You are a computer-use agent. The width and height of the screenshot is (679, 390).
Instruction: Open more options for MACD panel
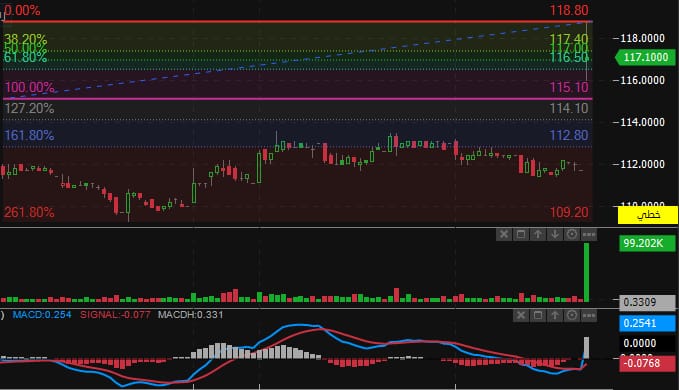point(588,315)
